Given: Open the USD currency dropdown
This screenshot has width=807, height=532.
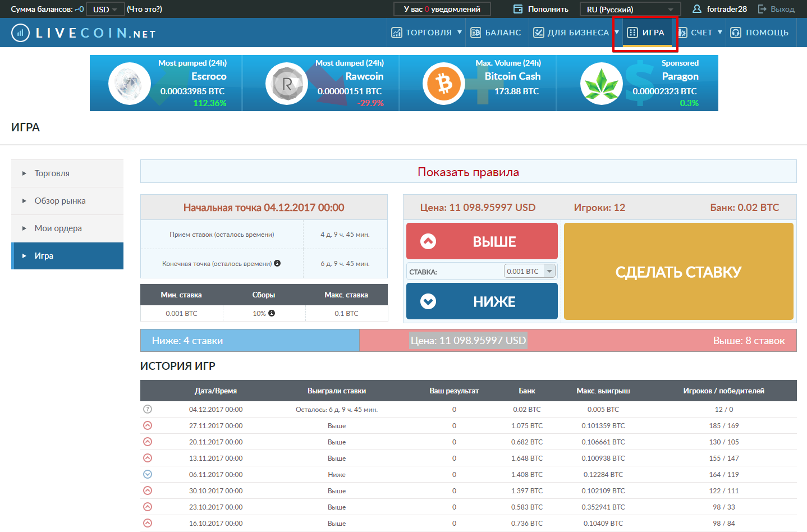Looking at the screenshot, I should pyautogui.click(x=106, y=9).
